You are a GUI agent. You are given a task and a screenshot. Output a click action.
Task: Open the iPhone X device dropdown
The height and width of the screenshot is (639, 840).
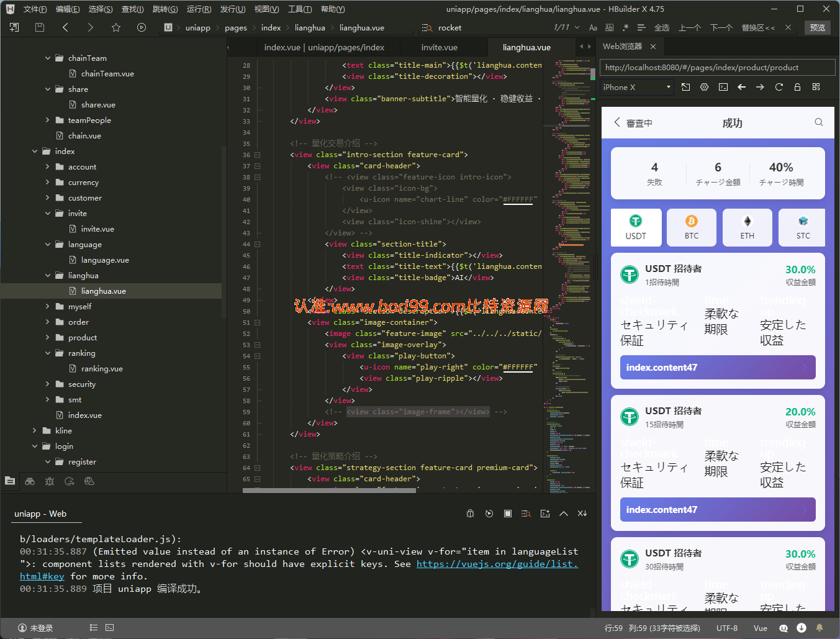click(x=637, y=87)
